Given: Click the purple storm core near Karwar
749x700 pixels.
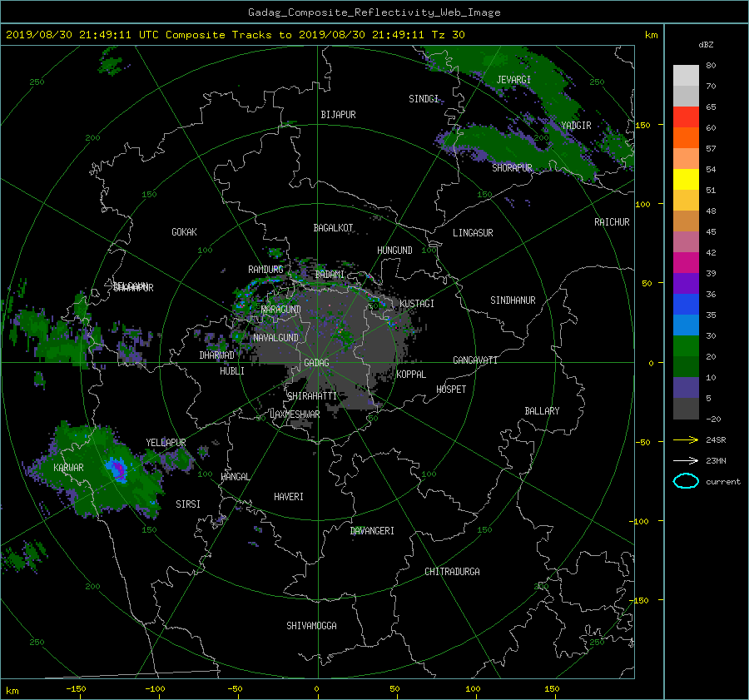Looking at the screenshot, I should [x=118, y=470].
